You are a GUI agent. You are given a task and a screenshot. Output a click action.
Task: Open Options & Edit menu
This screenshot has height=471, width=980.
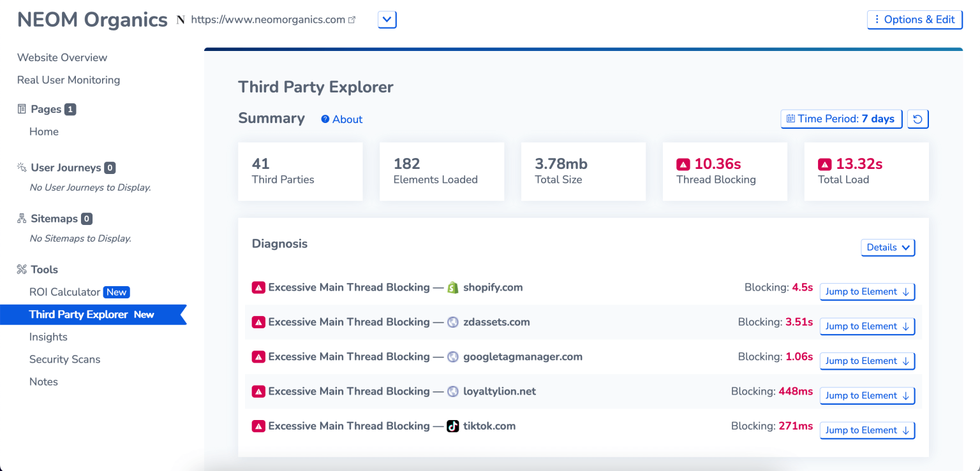(914, 20)
